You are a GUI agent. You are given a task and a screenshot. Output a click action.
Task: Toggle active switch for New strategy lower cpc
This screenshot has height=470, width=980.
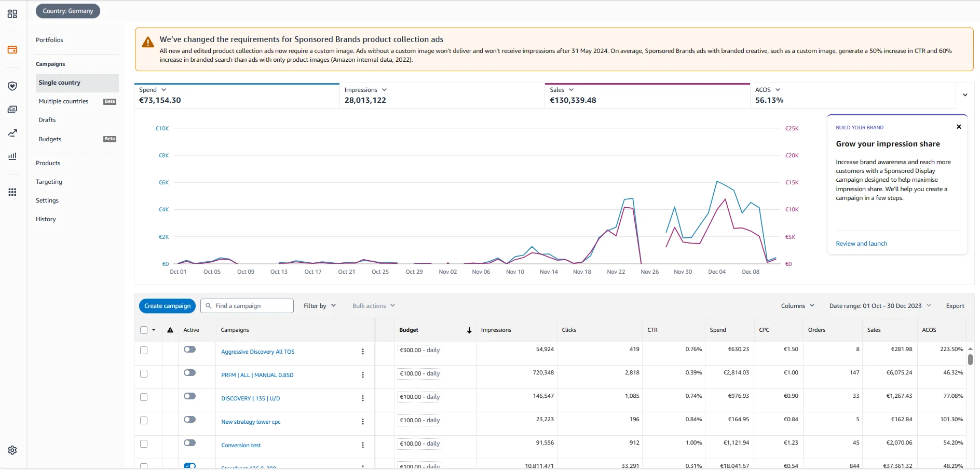[189, 420]
